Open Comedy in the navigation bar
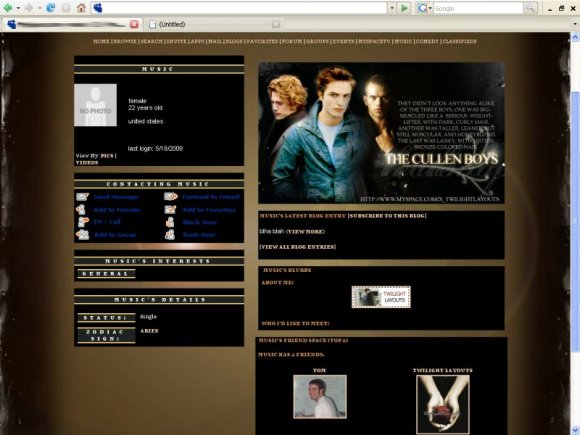The image size is (580, 435). [427, 41]
